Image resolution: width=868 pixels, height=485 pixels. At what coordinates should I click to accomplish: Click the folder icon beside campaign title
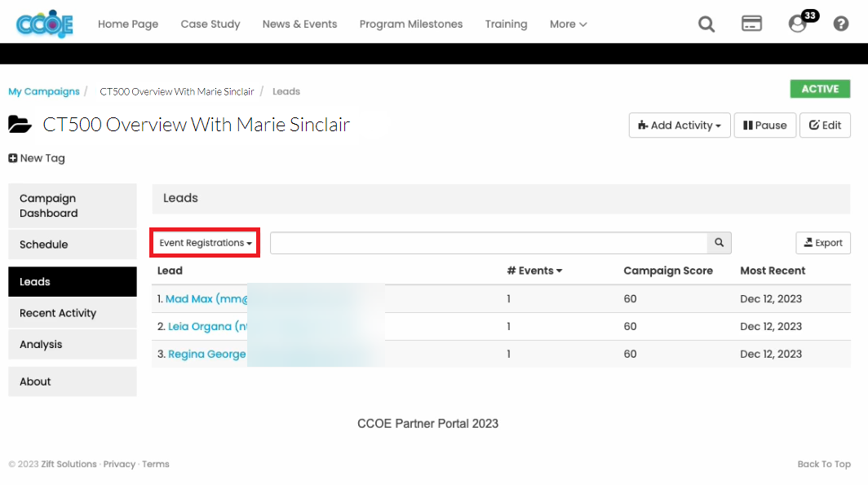20,125
